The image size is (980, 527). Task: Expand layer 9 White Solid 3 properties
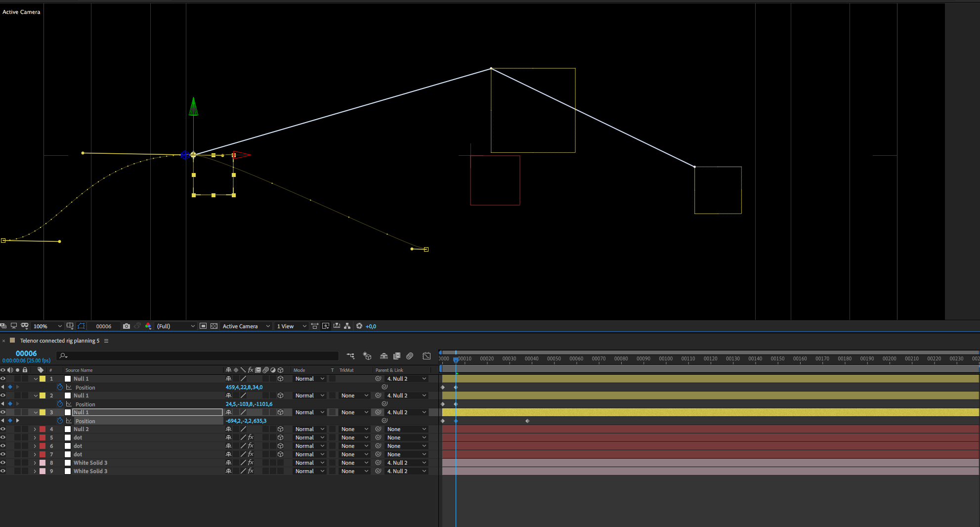tap(35, 471)
